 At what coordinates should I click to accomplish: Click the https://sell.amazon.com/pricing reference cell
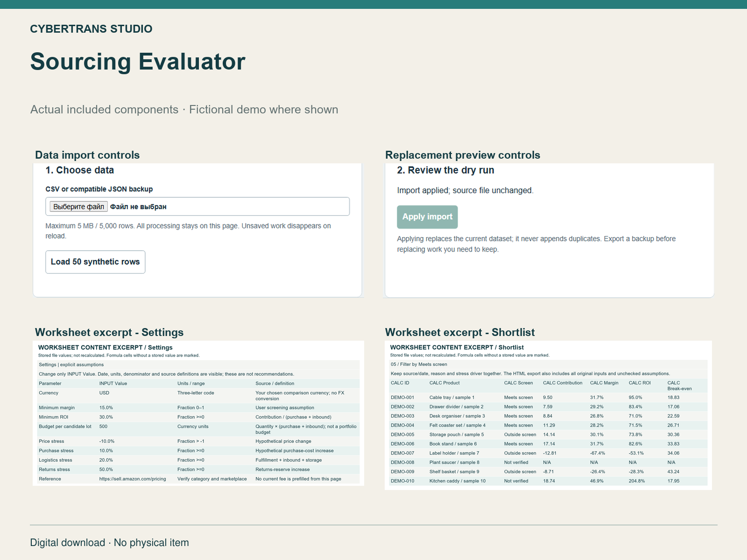pos(133,479)
